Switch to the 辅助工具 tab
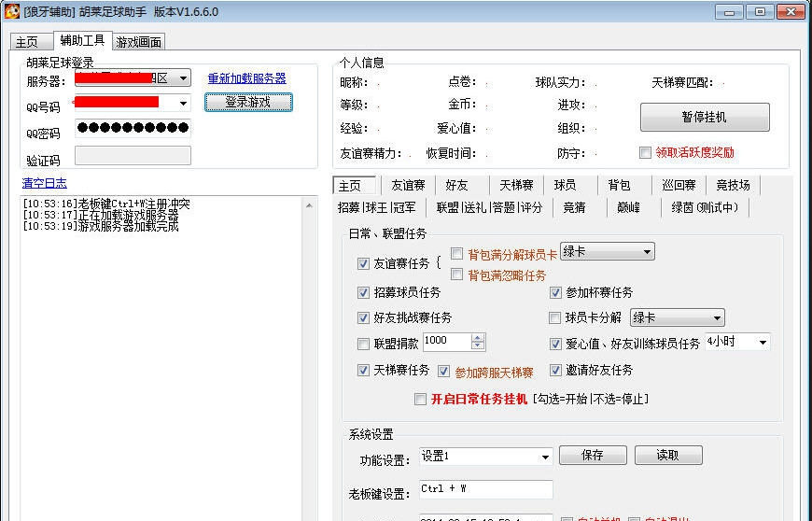 point(82,40)
